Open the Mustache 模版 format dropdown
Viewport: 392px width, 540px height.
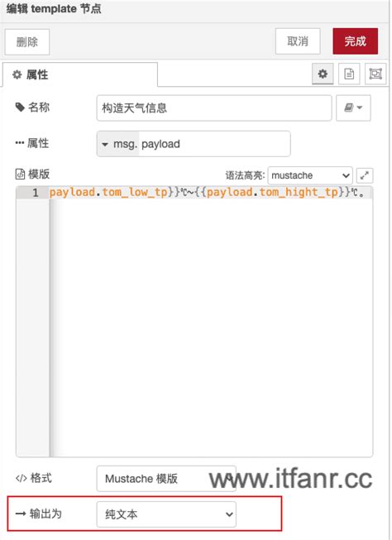[x=166, y=478]
